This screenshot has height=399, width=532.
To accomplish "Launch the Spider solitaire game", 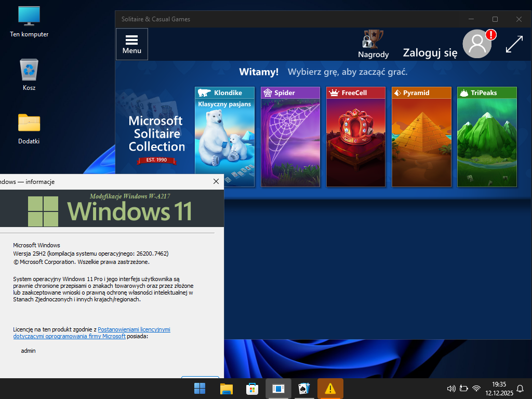I will (290, 137).
